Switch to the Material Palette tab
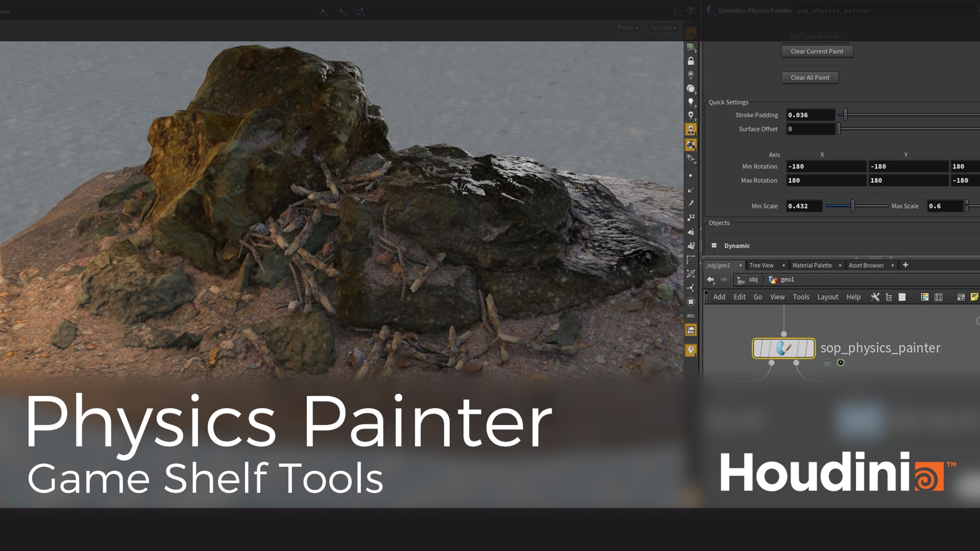 pyautogui.click(x=812, y=265)
